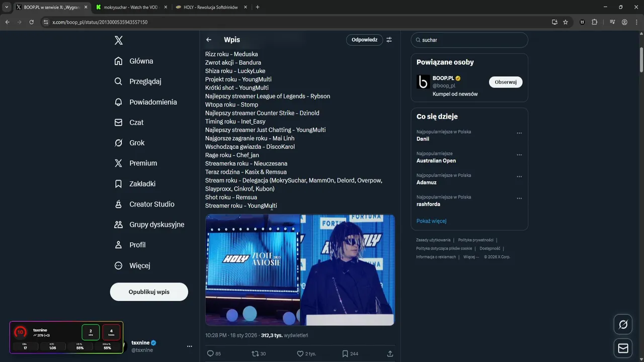Viewport: 644px width, 362px height.
Task: Open Chrome three-dot menu
Action: click(x=636, y=22)
